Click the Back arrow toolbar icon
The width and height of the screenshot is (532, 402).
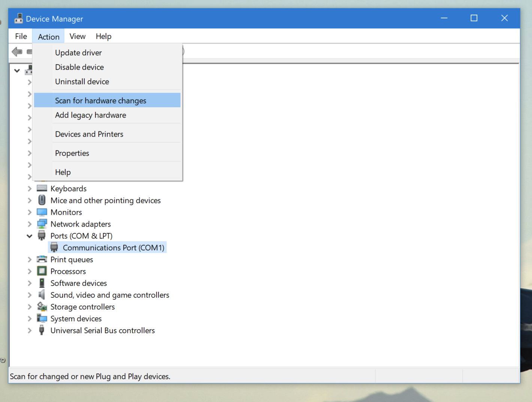coord(17,52)
